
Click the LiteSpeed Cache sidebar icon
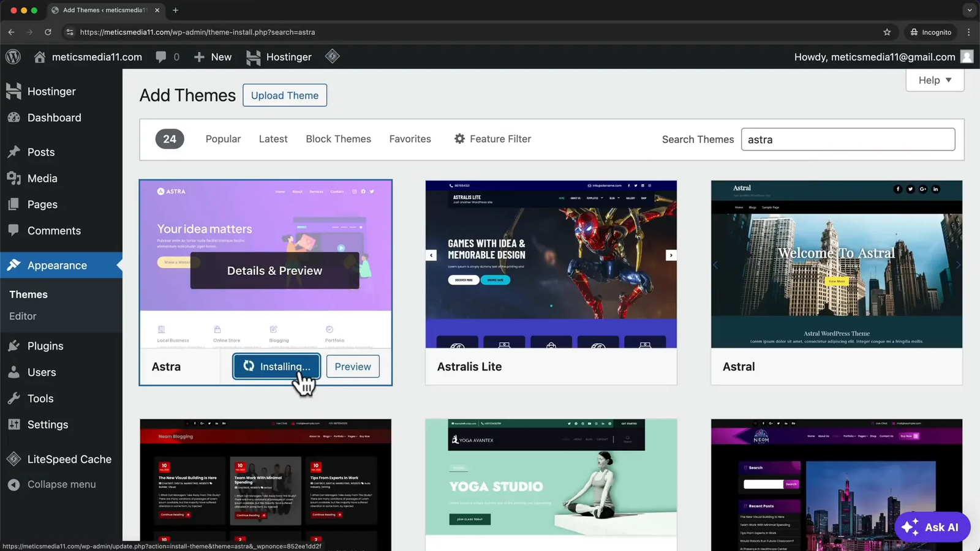[x=13, y=459]
